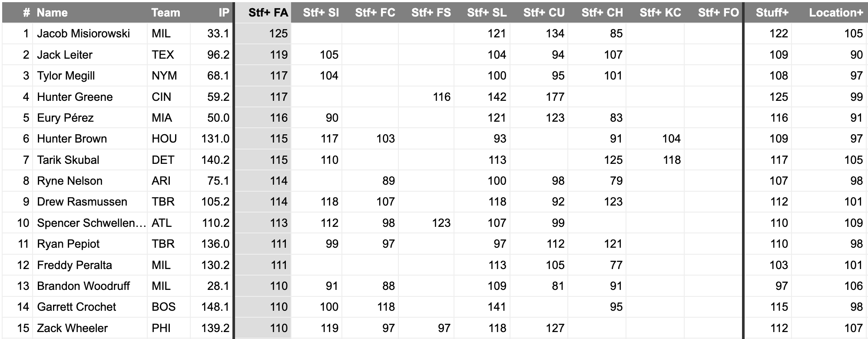Sort by the Team column header

click(166, 13)
